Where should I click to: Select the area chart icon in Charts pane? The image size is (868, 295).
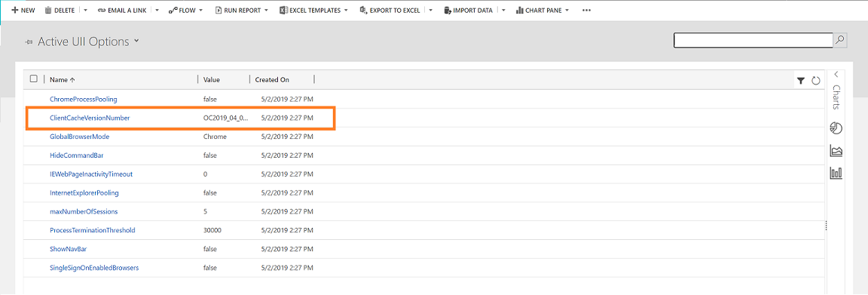point(836,151)
